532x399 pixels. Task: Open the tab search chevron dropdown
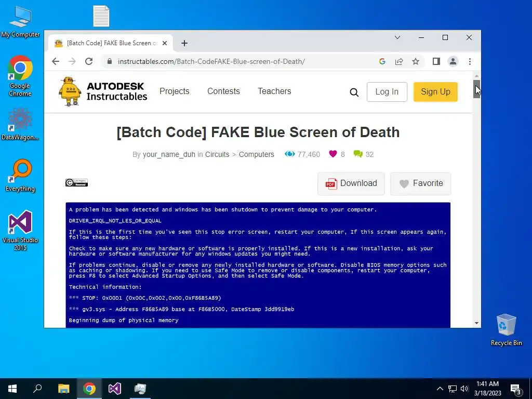pos(397,37)
